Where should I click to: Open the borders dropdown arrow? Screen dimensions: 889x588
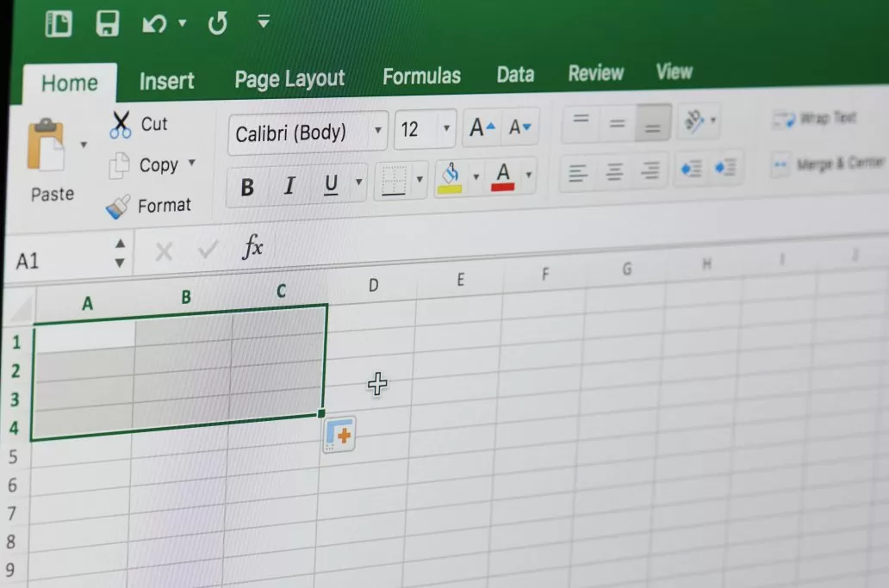click(420, 179)
